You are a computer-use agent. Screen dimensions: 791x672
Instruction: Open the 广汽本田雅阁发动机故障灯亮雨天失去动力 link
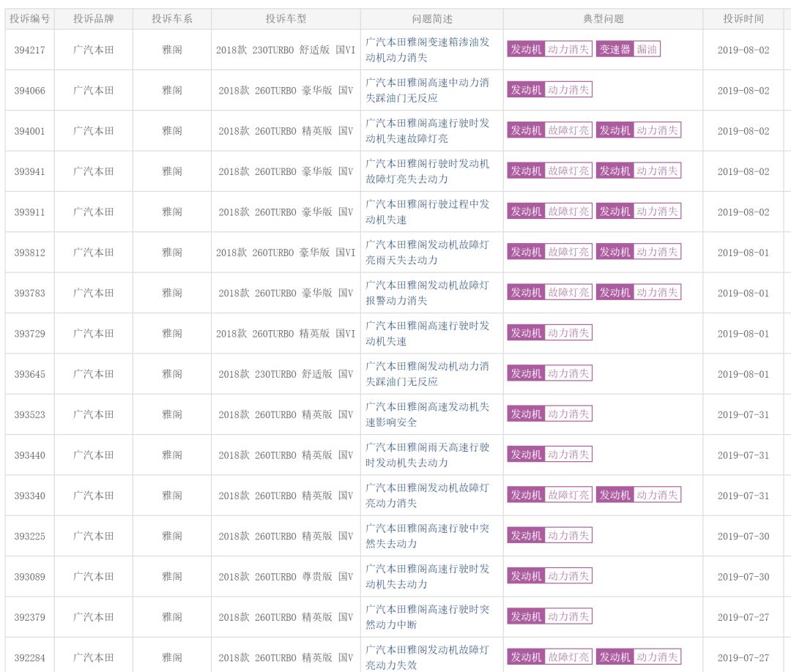tap(427, 252)
